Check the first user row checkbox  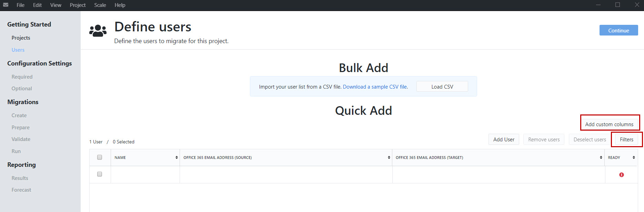coord(100,174)
